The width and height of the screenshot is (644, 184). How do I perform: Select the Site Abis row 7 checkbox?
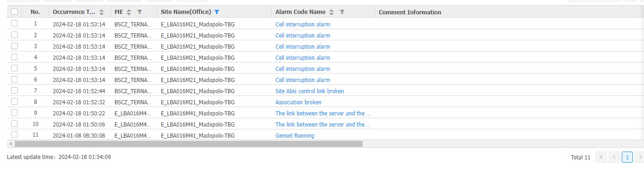[14, 90]
